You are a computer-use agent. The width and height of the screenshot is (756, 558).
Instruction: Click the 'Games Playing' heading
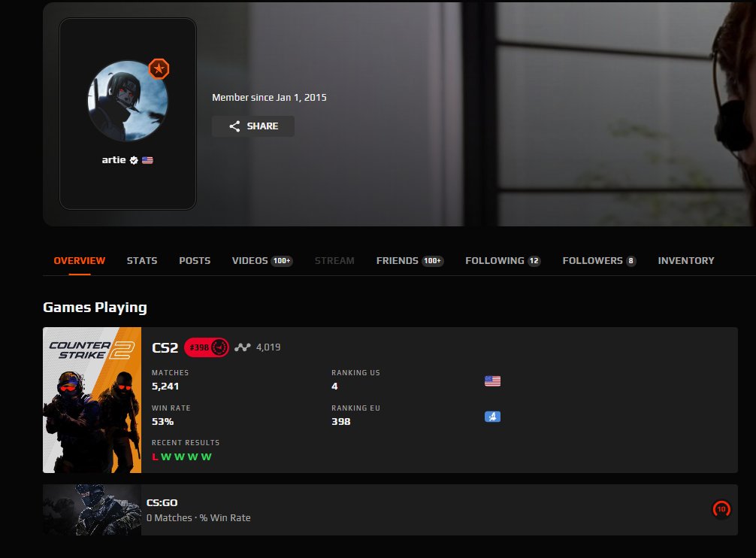click(95, 308)
